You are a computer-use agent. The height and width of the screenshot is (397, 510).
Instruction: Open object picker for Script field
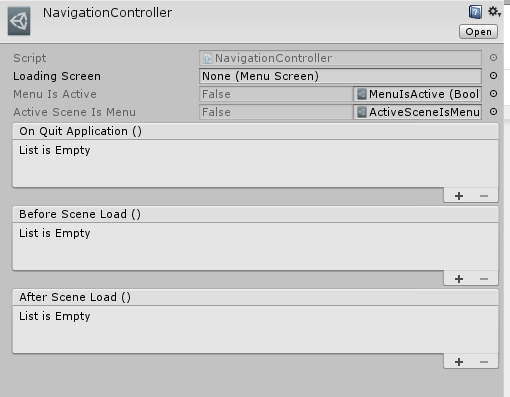(493, 58)
